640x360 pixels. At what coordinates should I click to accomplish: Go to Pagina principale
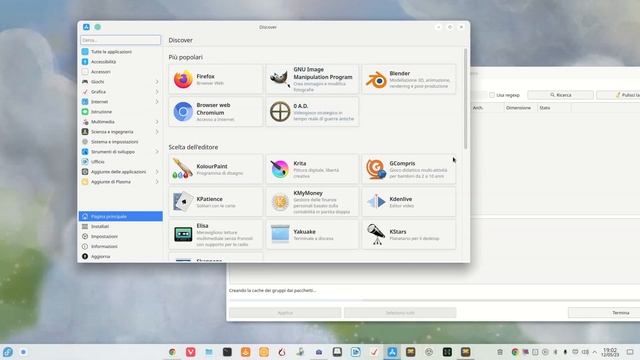[x=121, y=216]
